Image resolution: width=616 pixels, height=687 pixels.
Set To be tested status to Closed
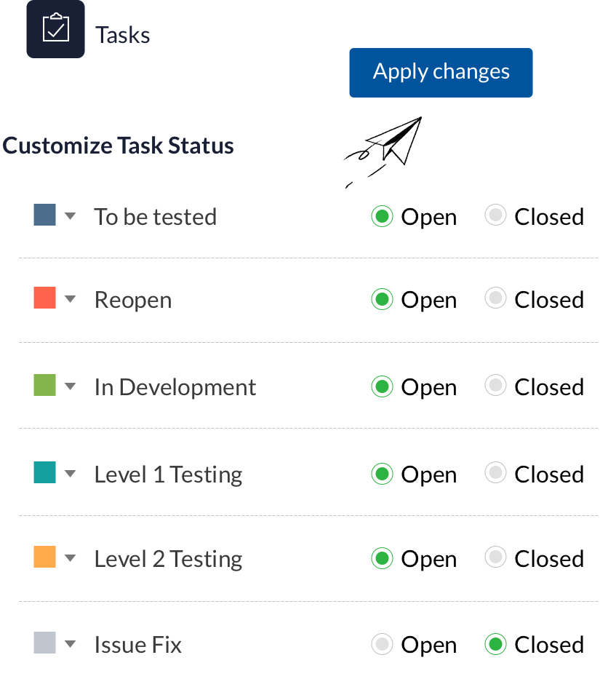click(495, 216)
